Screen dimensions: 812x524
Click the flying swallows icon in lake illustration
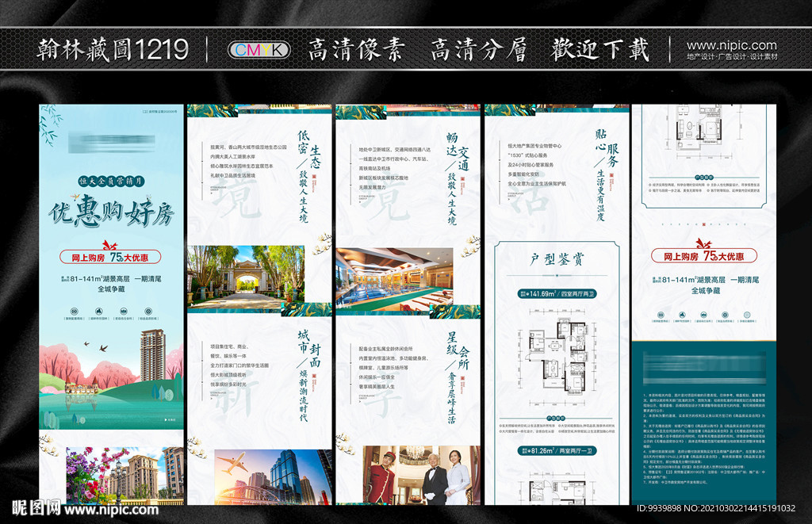[x=95, y=346]
